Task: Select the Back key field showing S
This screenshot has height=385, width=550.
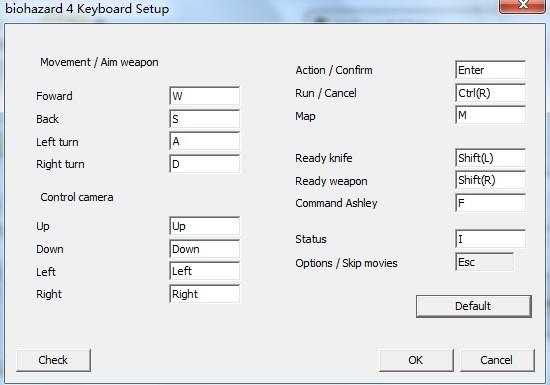Action: click(x=204, y=119)
